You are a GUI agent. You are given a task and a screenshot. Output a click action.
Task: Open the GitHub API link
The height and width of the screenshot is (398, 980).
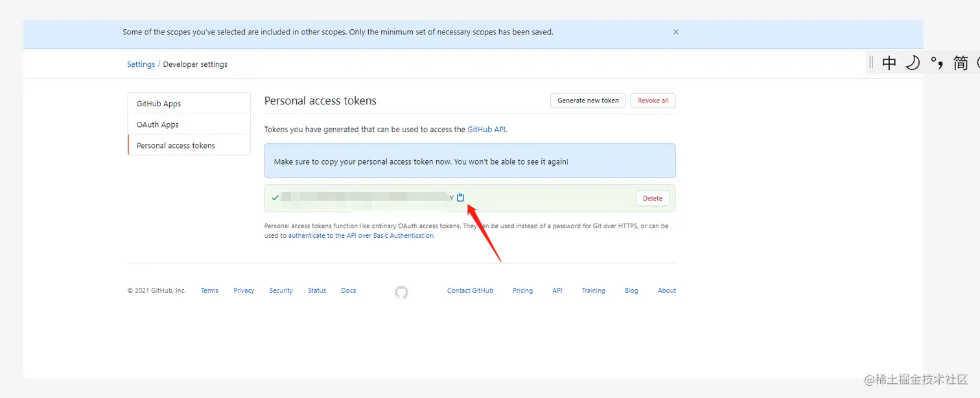tap(486, 129)
